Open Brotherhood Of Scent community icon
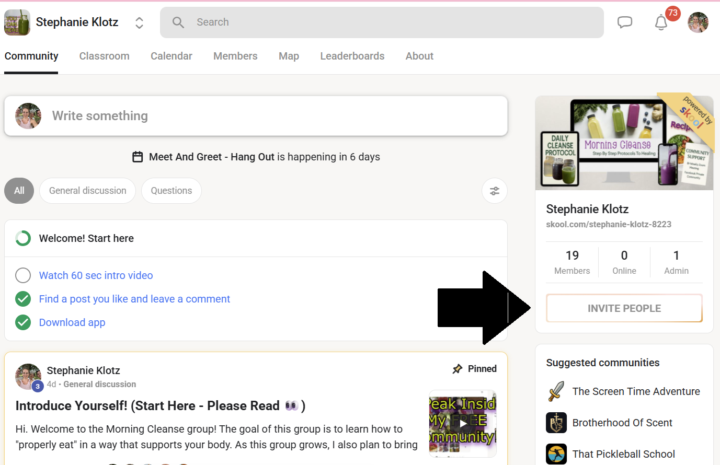The image size is (720, 465). [x=556, y=422]
